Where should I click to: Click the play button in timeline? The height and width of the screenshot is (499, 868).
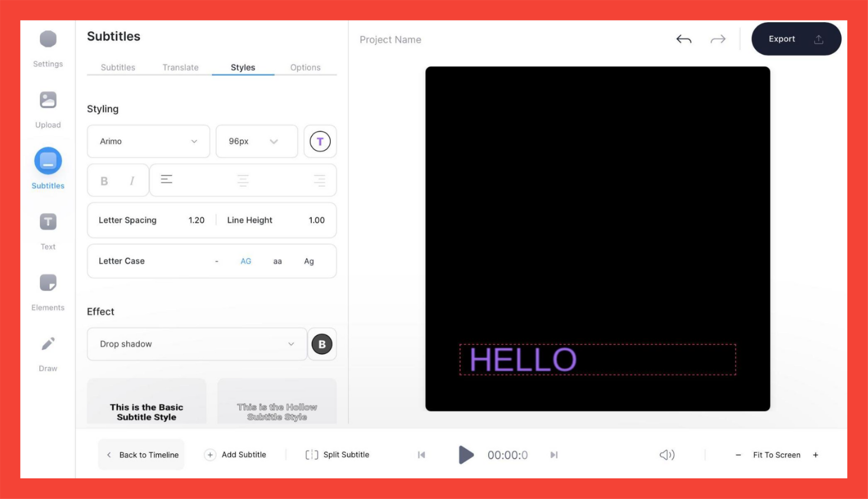pos(465,454)
